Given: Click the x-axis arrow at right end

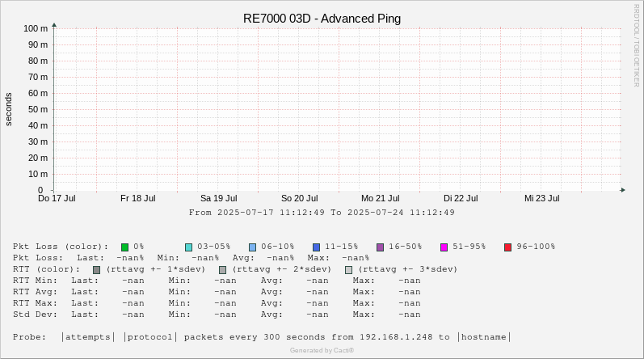Looking at the screenshot, I should (x=622, y=190).
